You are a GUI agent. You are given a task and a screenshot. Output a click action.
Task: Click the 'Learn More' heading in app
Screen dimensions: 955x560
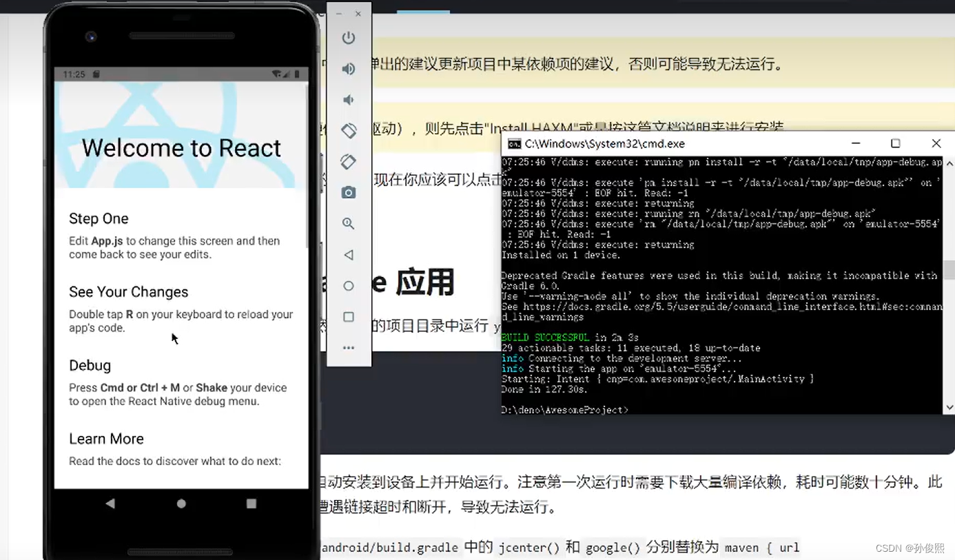tap(106, 439)
